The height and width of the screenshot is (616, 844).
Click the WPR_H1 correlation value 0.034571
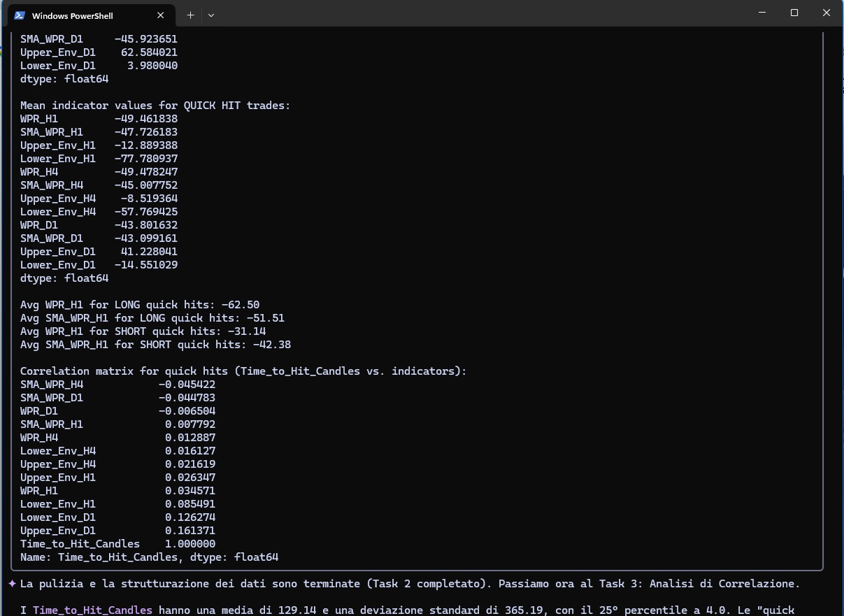click(190, 491)
